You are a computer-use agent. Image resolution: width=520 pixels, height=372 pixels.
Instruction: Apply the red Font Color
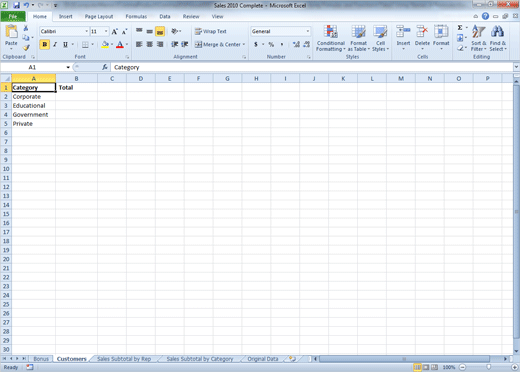pos(120,44)
